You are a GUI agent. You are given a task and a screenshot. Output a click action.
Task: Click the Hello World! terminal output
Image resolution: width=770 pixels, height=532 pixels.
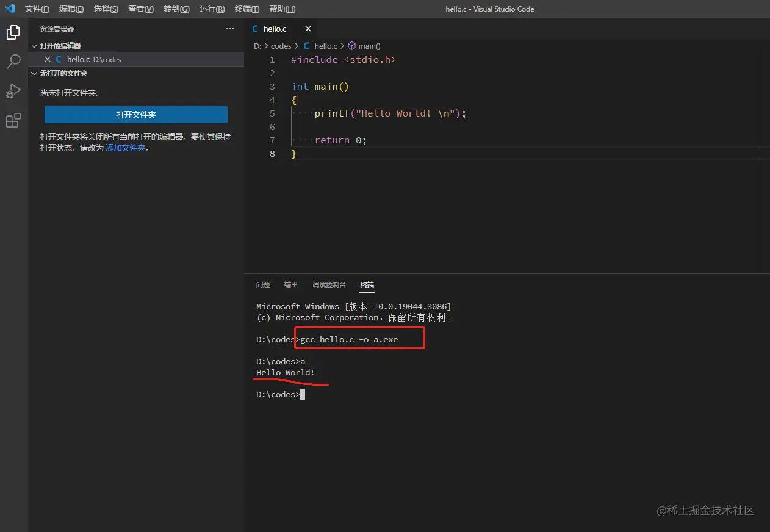coord(286,372)
